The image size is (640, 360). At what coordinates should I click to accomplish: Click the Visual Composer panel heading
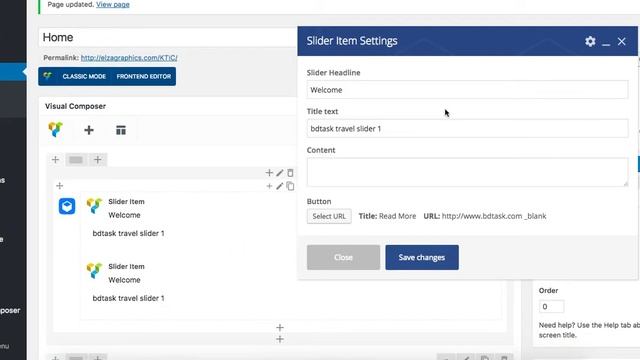pyautogui.click(x=76, y=106)
